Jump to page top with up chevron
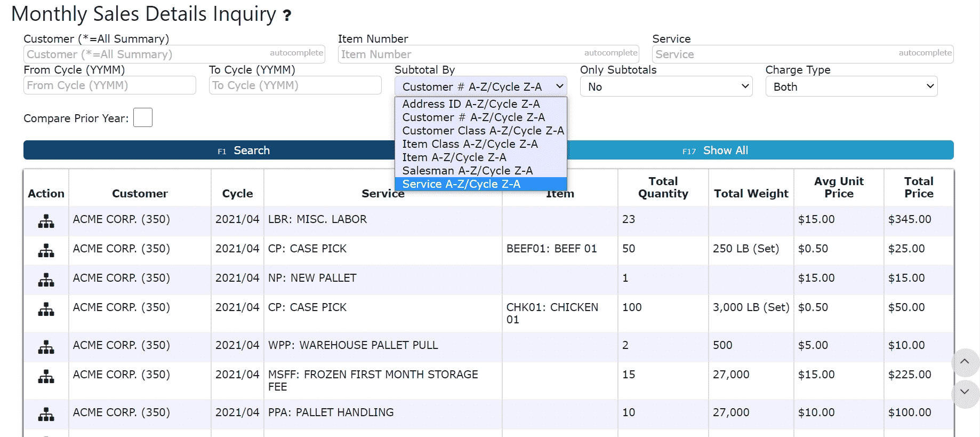This screenshot has height=437, width=980. (965, 362)
